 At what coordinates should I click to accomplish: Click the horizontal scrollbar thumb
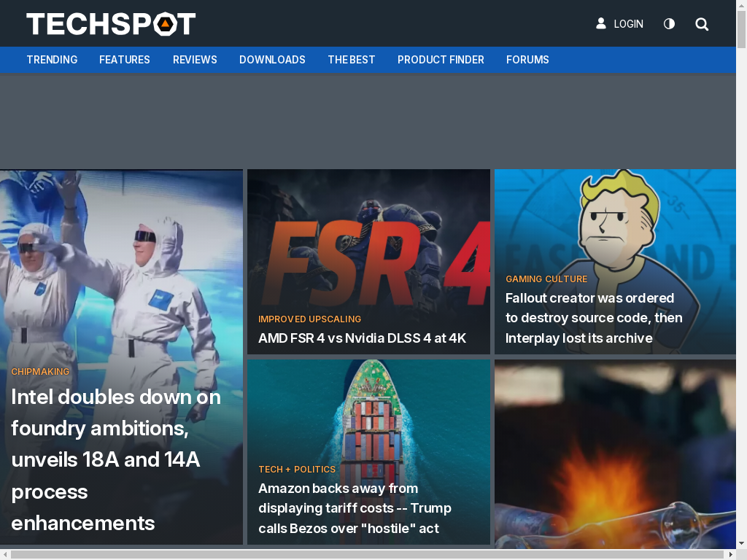click(368, 555)
